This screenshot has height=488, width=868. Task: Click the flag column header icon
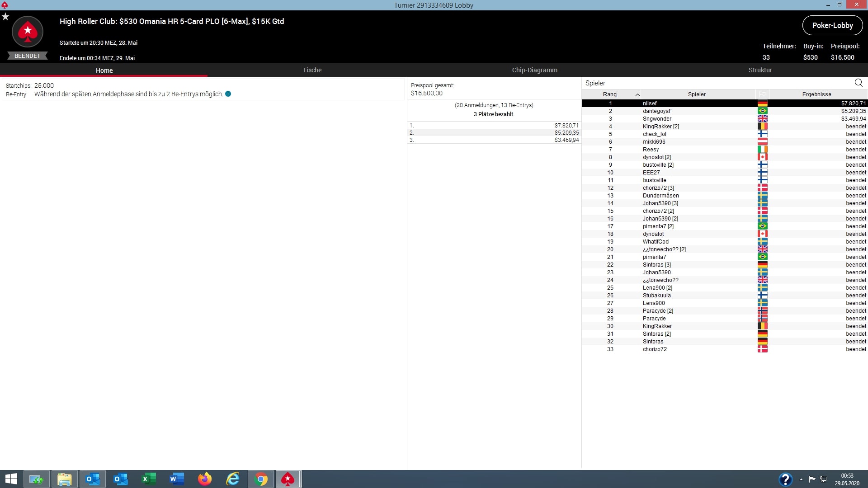pyautogui.click(x=762, y=94)
